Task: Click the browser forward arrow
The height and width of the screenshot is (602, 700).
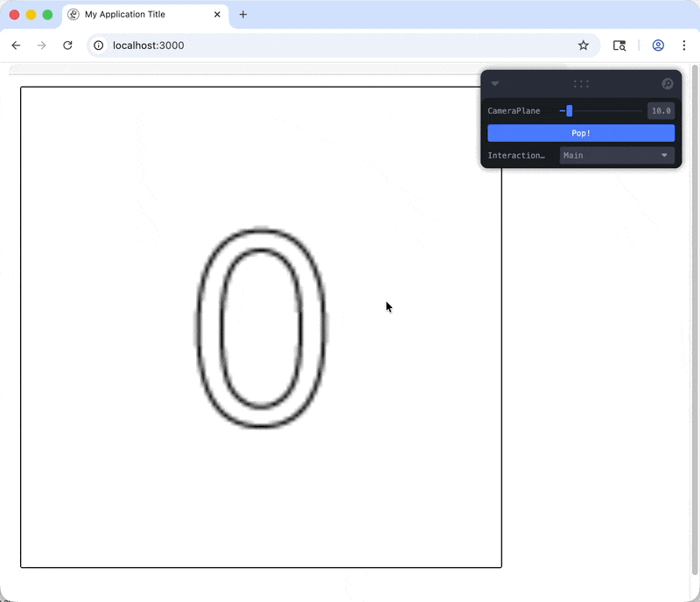Action: point(41,45)
